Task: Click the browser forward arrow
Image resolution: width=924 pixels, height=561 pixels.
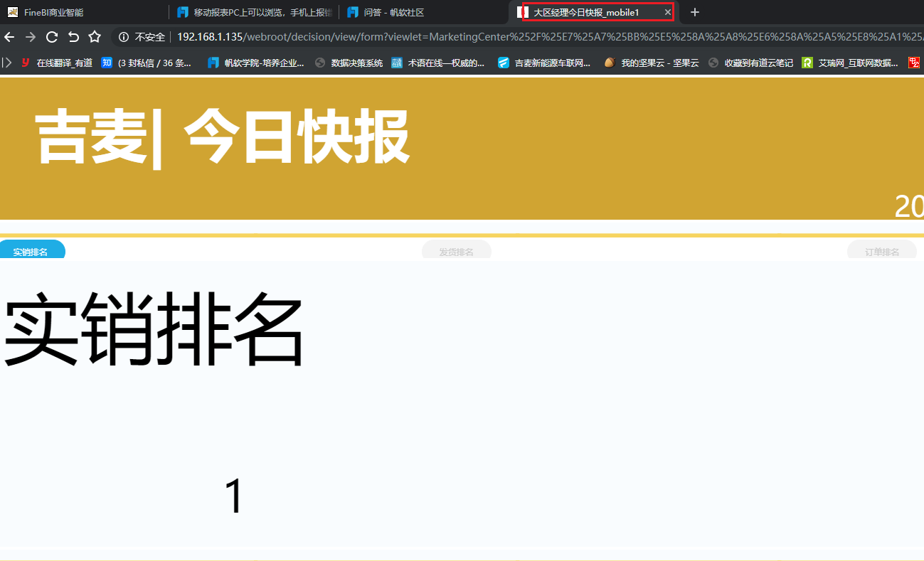Action: 31,37
